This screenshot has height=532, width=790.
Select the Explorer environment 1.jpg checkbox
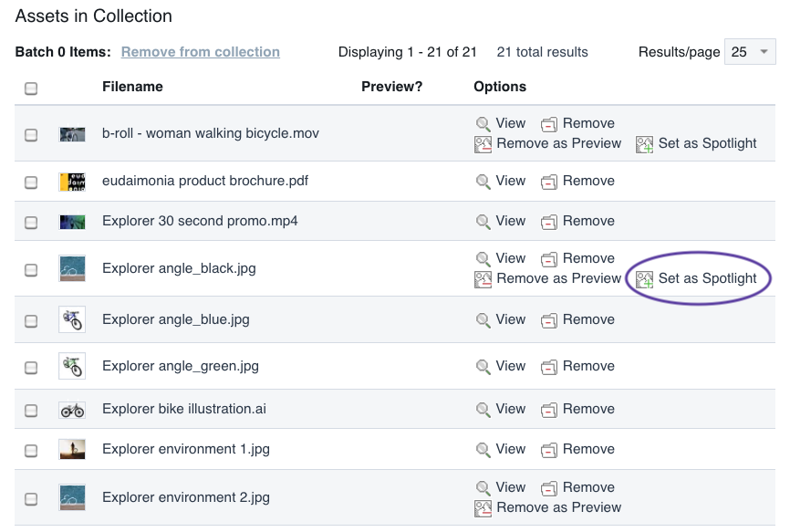point(31,451)
